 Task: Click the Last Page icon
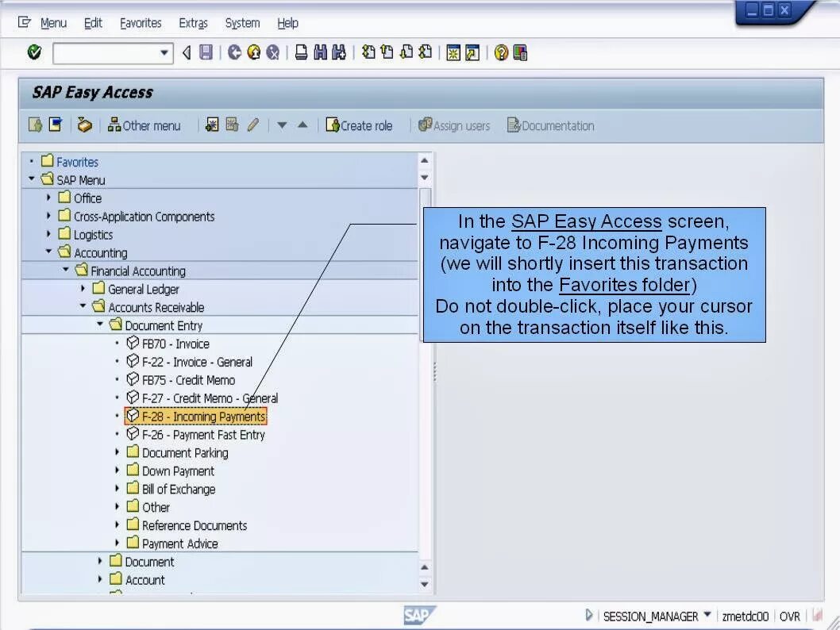tap(426, 52)
